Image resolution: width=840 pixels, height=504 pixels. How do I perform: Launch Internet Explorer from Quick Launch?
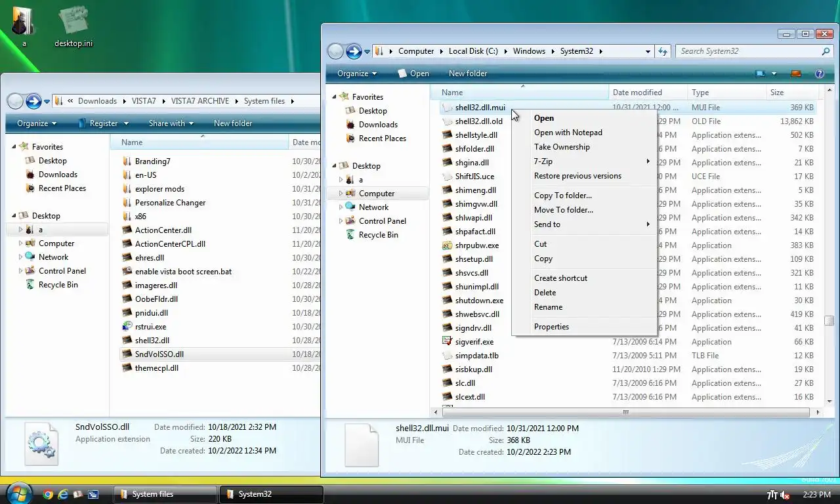63,494
